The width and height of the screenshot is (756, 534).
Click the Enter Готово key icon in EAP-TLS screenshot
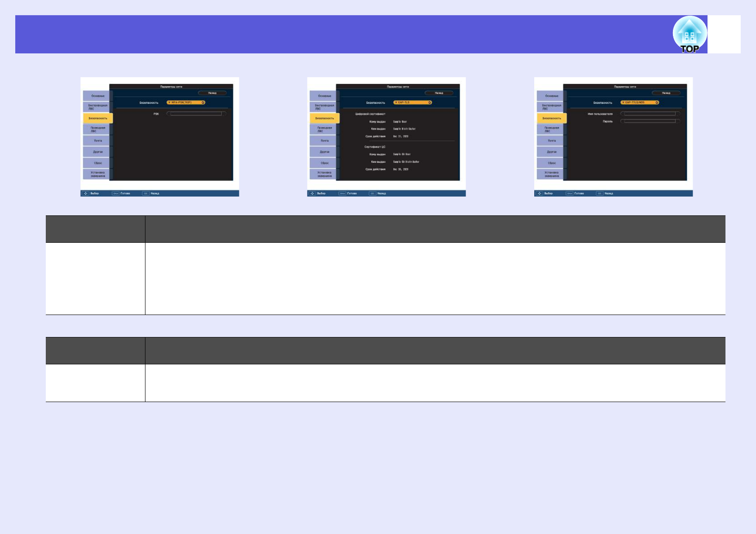pos(342,193)
